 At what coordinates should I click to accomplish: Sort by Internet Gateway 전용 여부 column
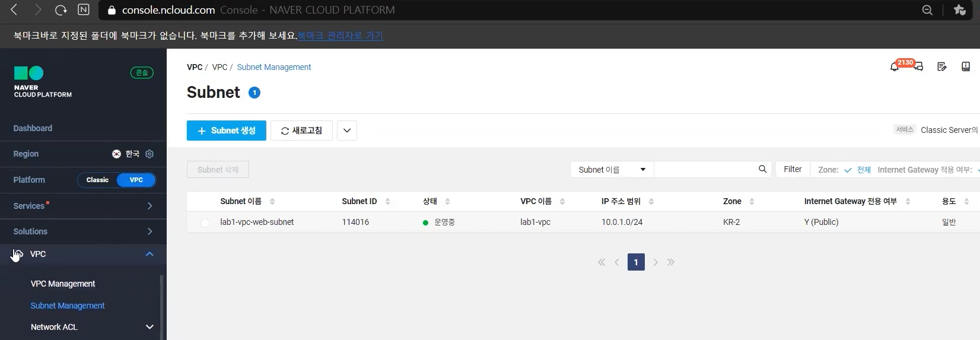tap(908, 202)
